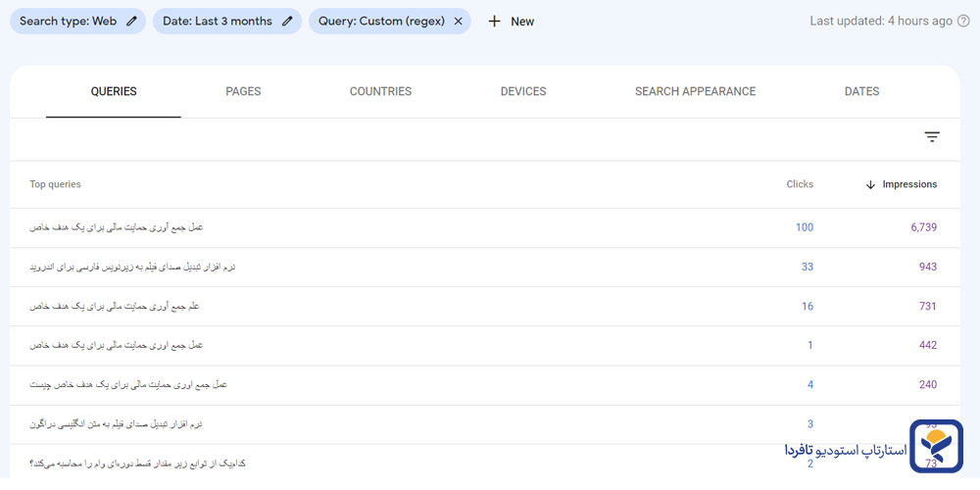The width and height of the screenshot is (980, 490).
Task: Remove the Query Custom regex filter
Action: point(458,21)
